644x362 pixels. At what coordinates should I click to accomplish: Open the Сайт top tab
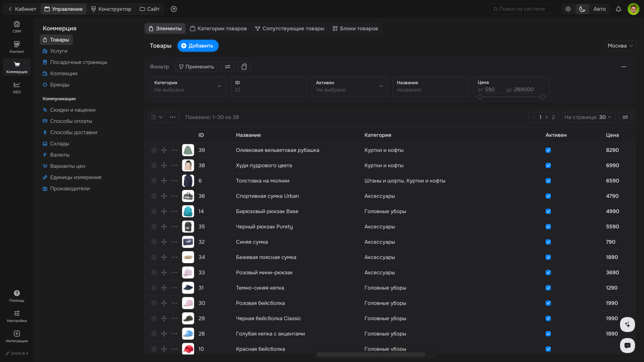click(149, 9)
